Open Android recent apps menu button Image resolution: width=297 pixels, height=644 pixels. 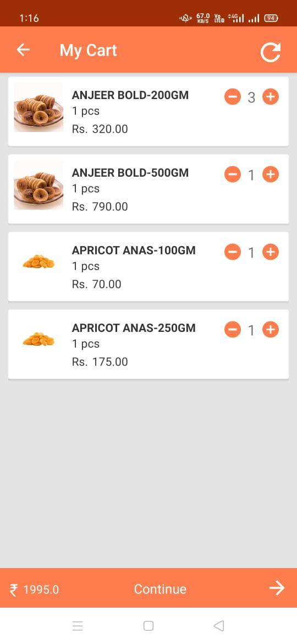tap(78, 626)
